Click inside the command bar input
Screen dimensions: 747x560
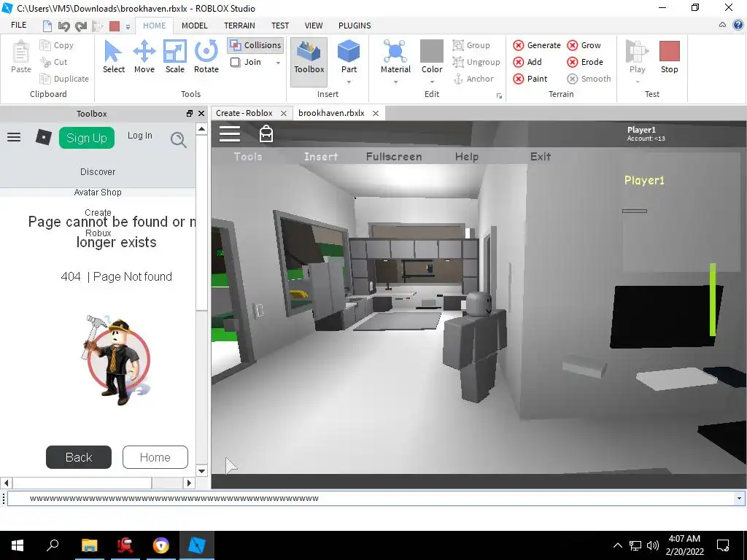(x=371, y=499)
